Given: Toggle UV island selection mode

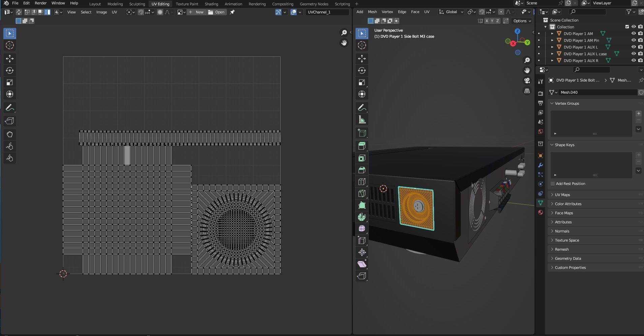Looking at the screenshot, I should tap(48, 12).
